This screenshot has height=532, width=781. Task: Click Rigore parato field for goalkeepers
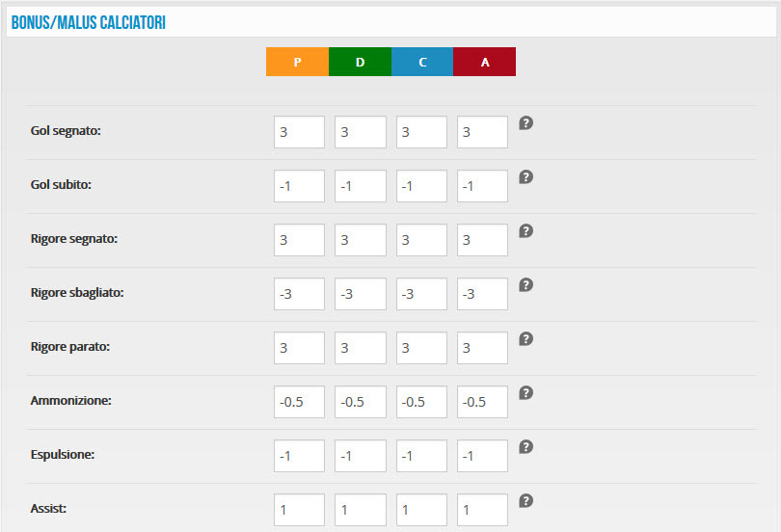tap(299, 348)
